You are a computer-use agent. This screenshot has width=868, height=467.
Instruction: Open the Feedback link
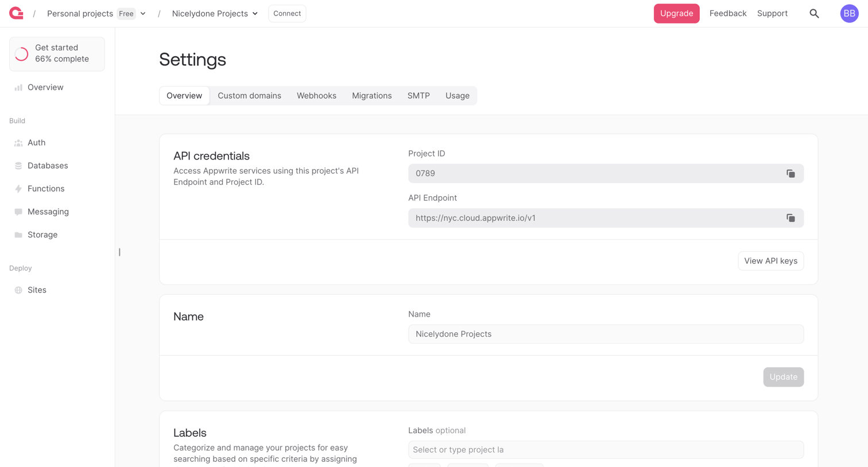point(727,13)
